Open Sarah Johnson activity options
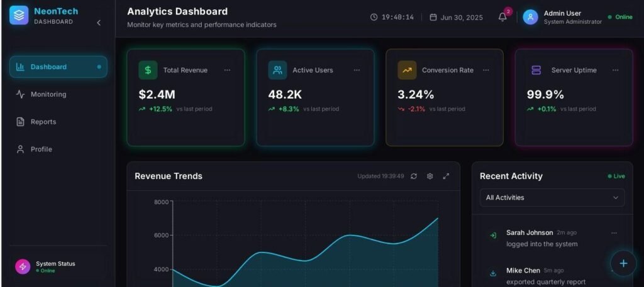 click(x=614, y=233)
